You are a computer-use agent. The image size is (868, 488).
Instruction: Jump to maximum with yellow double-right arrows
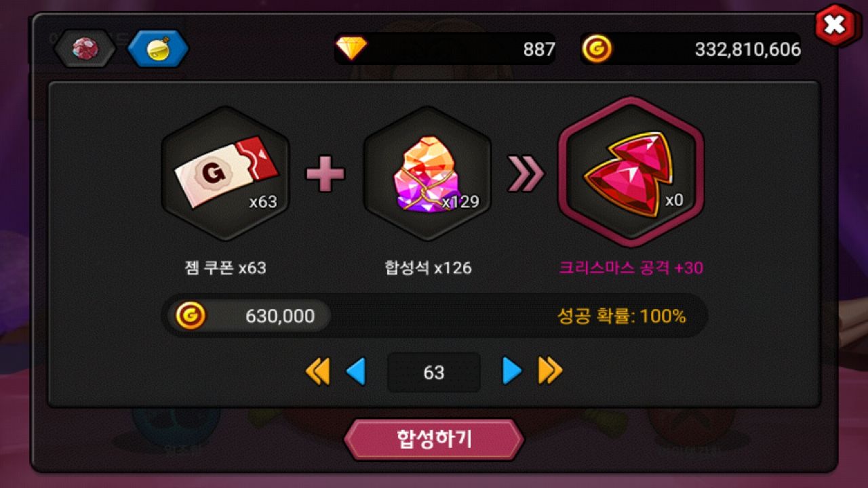pos(551,371)
